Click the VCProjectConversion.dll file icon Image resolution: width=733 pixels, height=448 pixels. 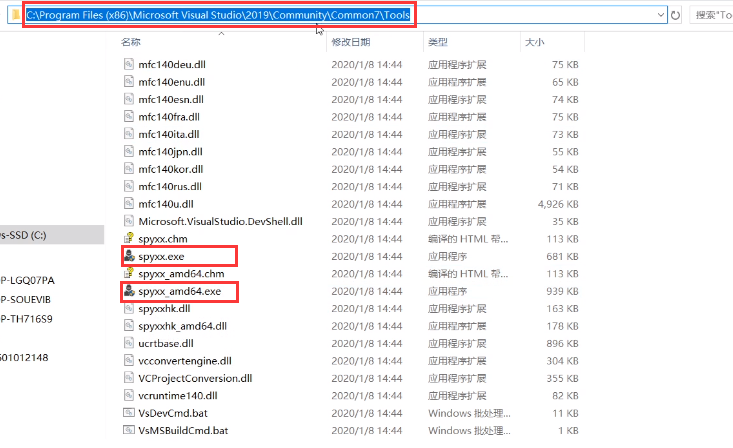(x=129, y=378)
